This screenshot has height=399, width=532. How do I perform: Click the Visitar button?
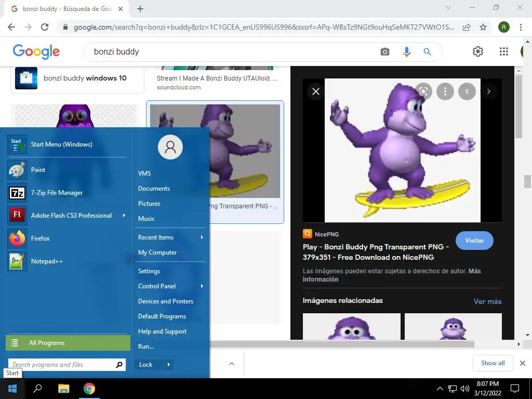[x=474, y=241]
